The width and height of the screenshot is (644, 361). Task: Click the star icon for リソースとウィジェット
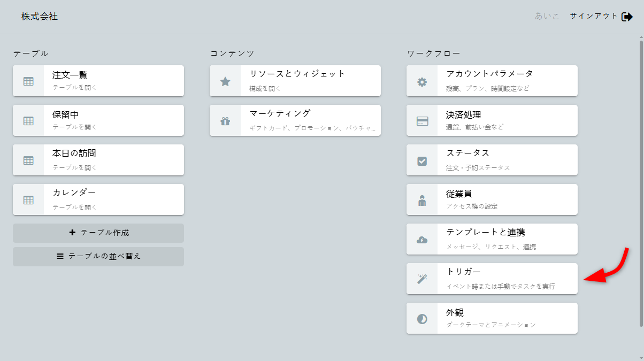coord(225,81)
